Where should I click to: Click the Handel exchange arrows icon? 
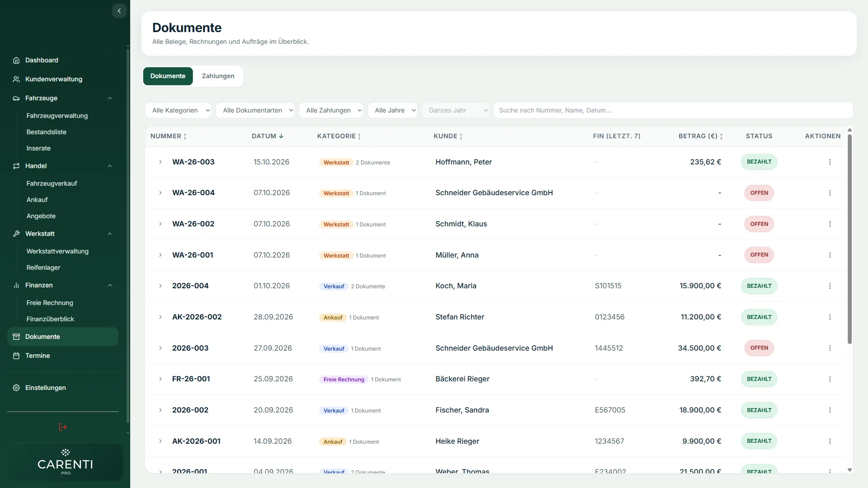pyautogui.click(x=16, y=166)
